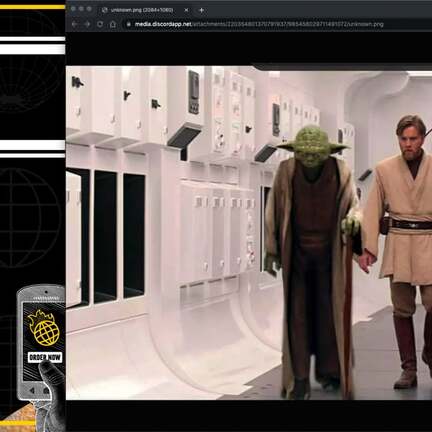View site info via the lock icon

click(129, 24)
